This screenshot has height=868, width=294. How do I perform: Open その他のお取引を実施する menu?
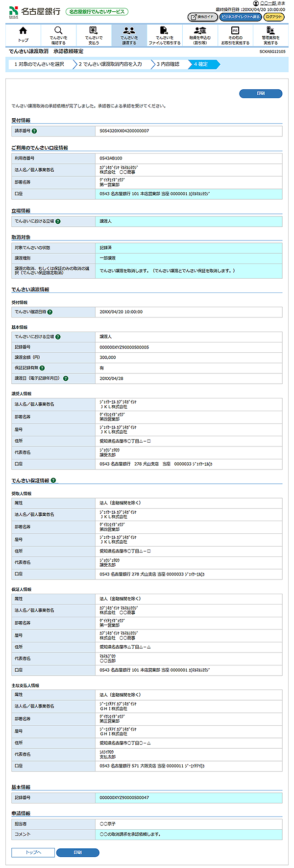(235, 35)
